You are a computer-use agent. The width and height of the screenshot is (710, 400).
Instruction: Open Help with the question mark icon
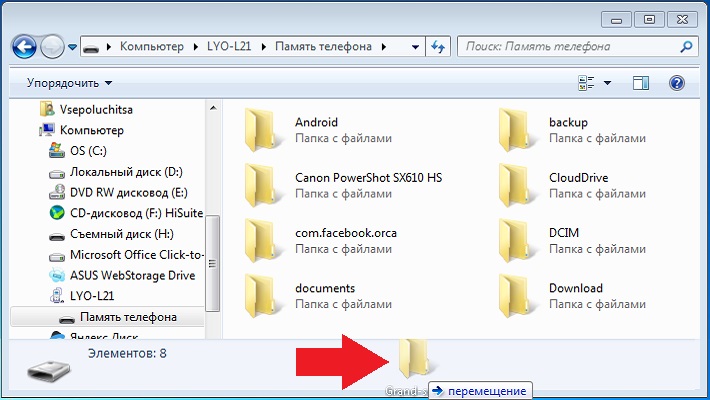[x=677, y=83]
